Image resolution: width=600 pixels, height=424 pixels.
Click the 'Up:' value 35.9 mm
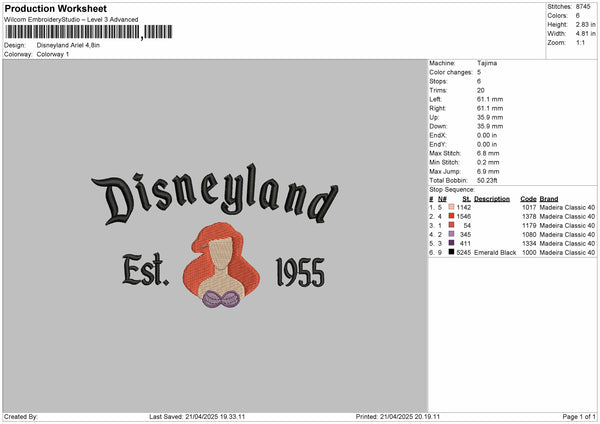(x=490, y=117)
